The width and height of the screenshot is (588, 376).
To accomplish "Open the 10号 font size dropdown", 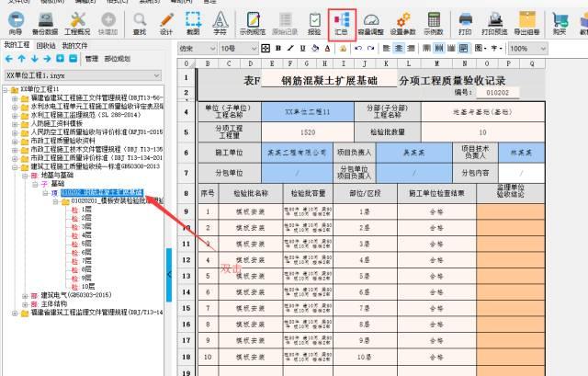I will (239, 49).
